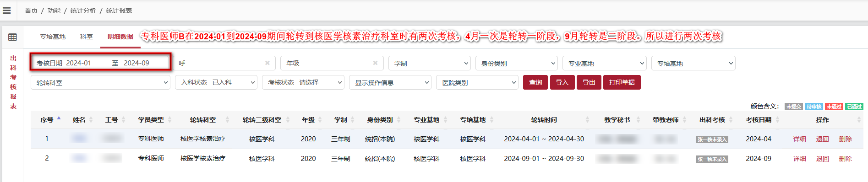Sort by 考核日期 column arrow
This screenshot has width=868, height=182.
coord(777,120)
